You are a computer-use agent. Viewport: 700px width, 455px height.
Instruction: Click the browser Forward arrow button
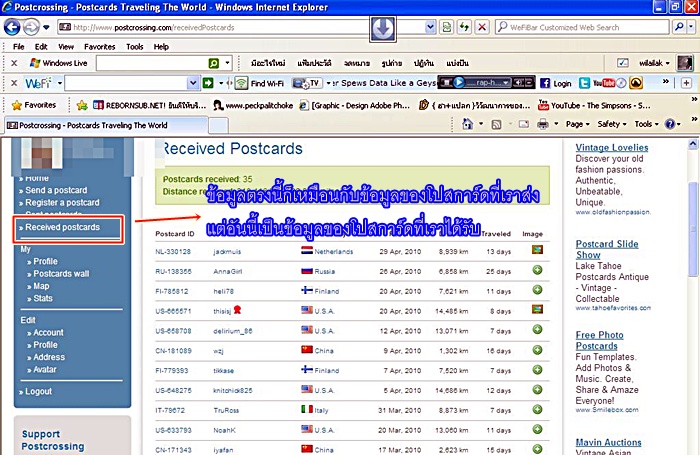(x=31, y=27)
